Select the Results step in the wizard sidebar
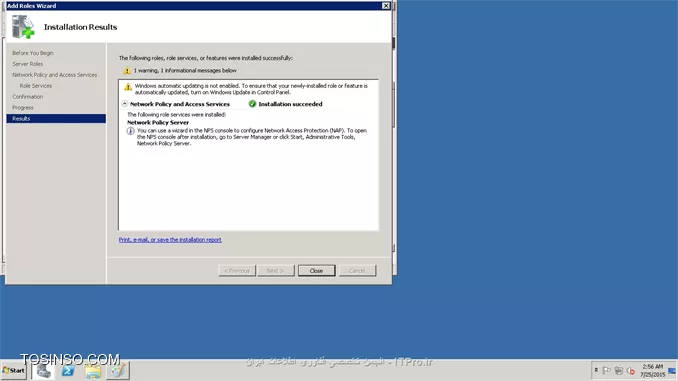Screen dimensions: 678x381 pyautogui.click(x=56, y=118)
